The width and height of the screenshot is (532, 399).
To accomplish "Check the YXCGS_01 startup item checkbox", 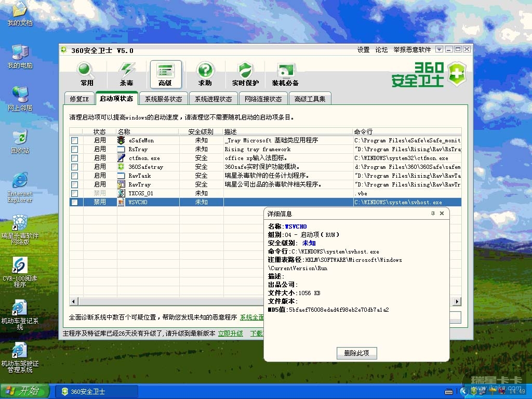I will coord(75,193).
